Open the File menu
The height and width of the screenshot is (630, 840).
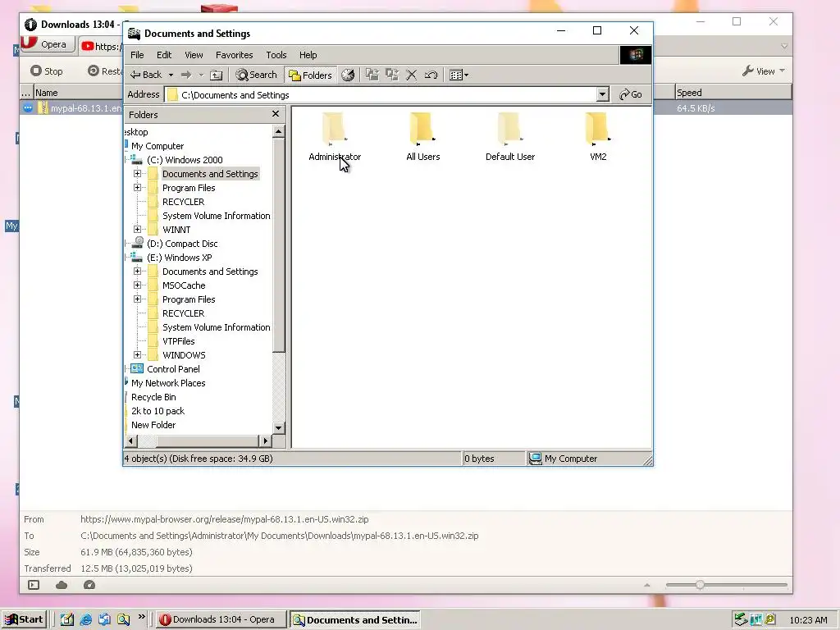tap(137, 55)
